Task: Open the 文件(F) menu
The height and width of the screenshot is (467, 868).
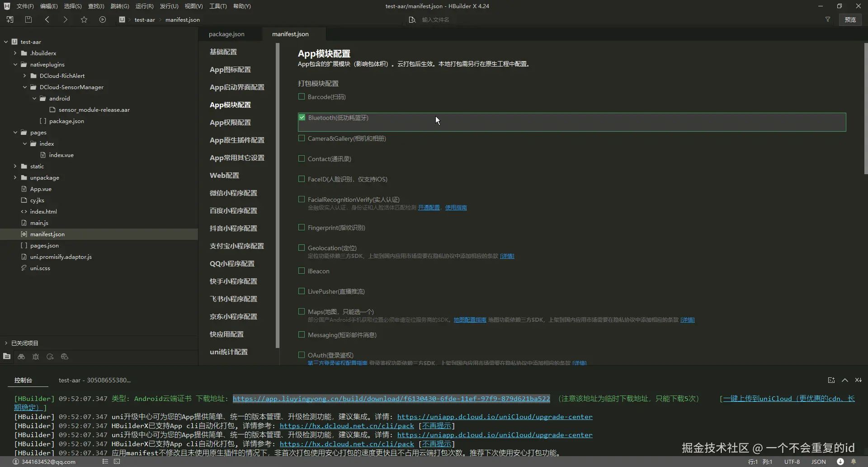Action: tap(25, 6)
